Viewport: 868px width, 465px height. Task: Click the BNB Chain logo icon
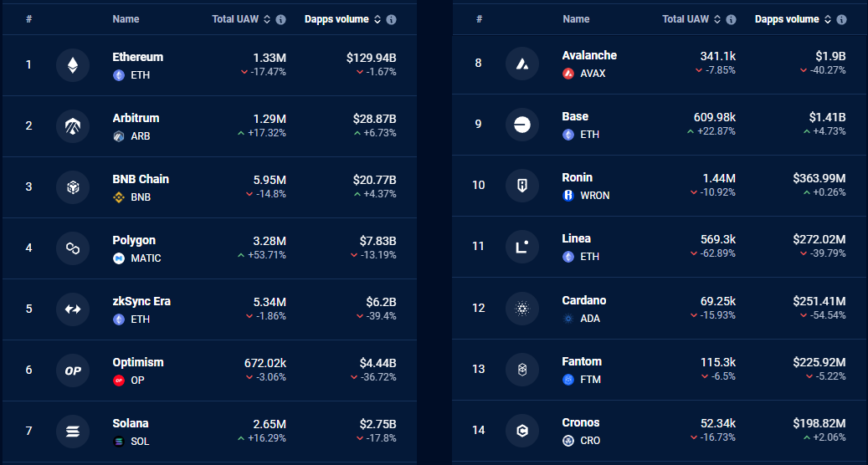(x=73, y=187)
